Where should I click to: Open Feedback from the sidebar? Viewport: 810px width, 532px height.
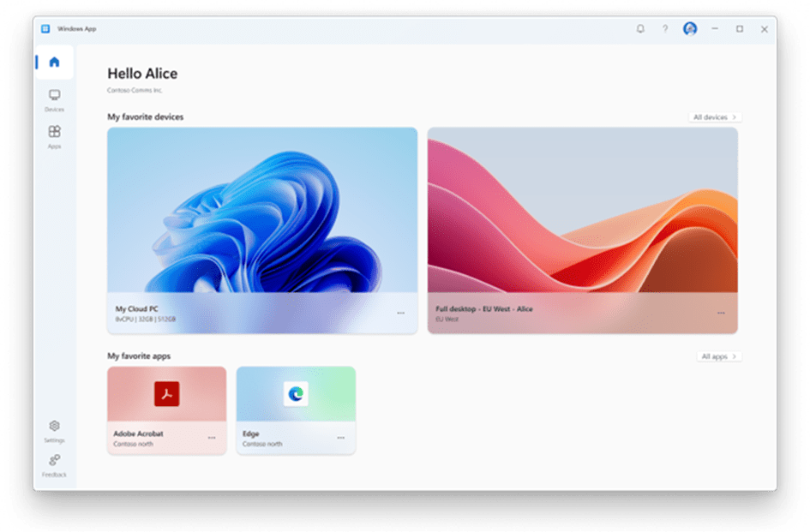[x=54, y=466]
